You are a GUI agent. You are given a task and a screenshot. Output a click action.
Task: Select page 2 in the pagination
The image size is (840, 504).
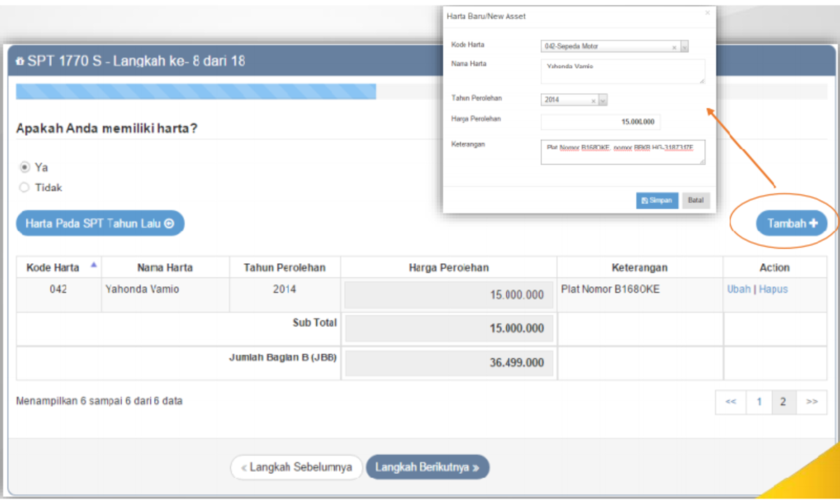coord(783,402)
